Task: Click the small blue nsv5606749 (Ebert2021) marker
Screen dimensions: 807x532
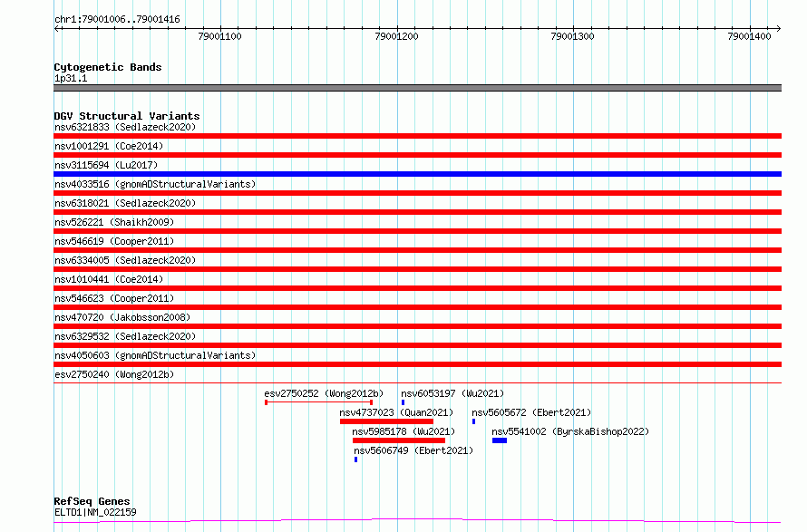Action: [355, 459]
